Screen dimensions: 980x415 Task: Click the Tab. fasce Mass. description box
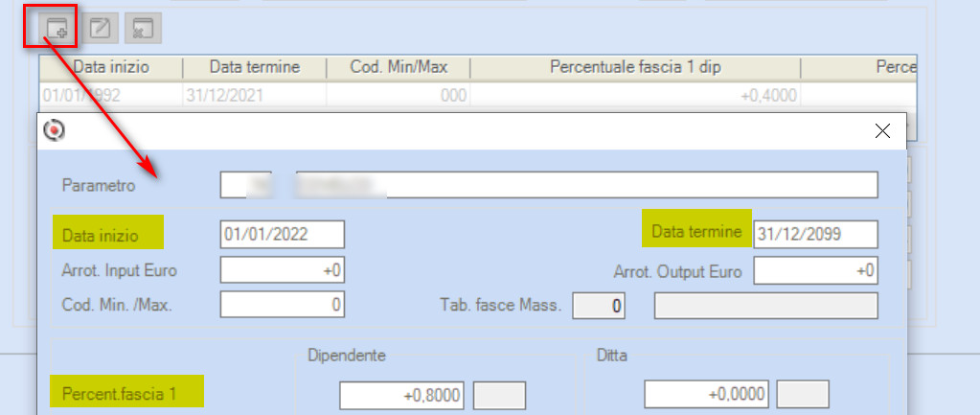[765, 306]
